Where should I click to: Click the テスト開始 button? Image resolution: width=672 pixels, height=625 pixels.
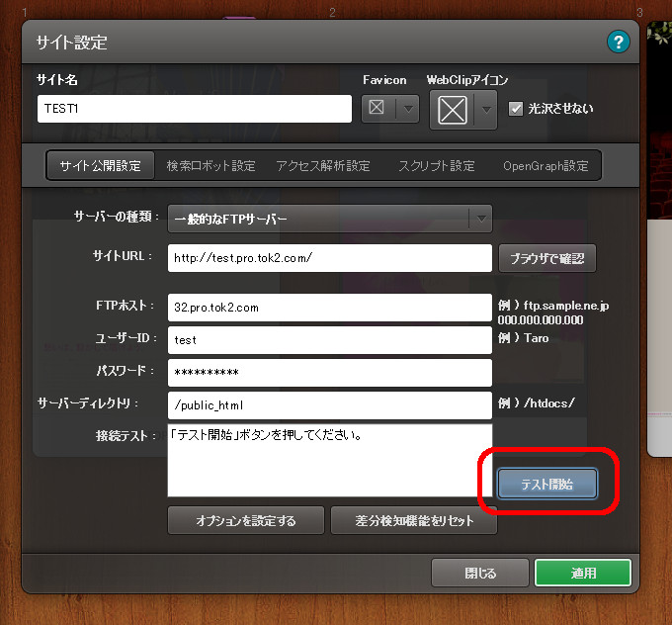coord(546,484)
